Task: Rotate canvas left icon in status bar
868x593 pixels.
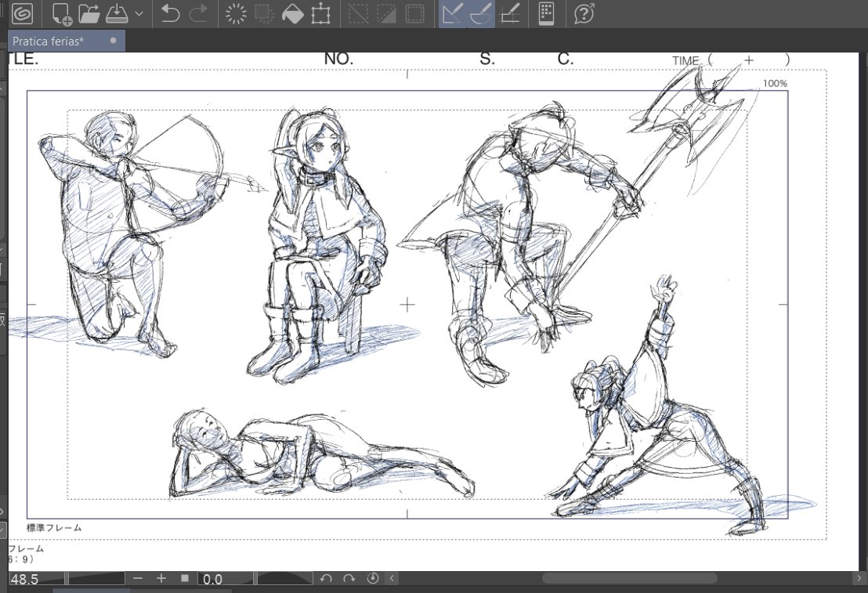Action: click(x=326, y=578)
